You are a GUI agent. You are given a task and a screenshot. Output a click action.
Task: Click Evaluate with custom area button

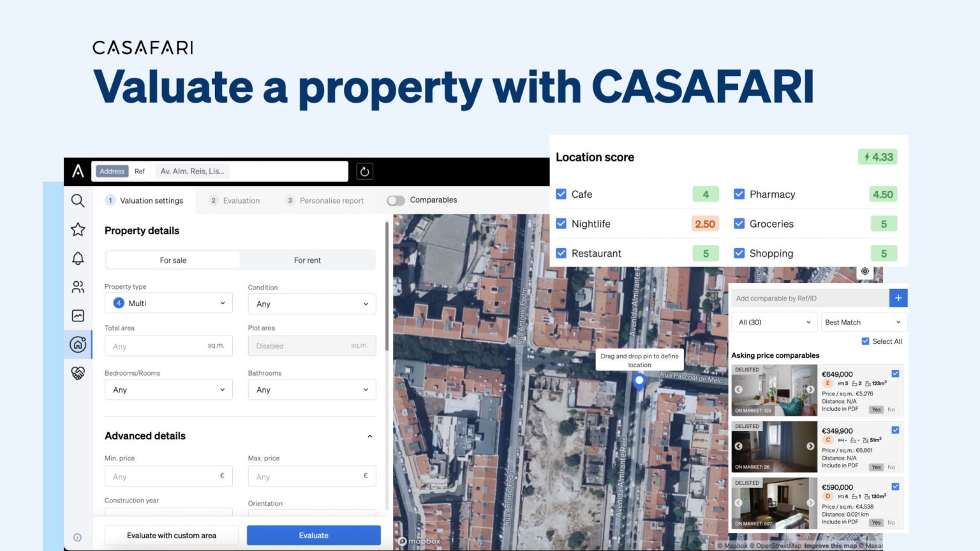(x=172, y=535)
